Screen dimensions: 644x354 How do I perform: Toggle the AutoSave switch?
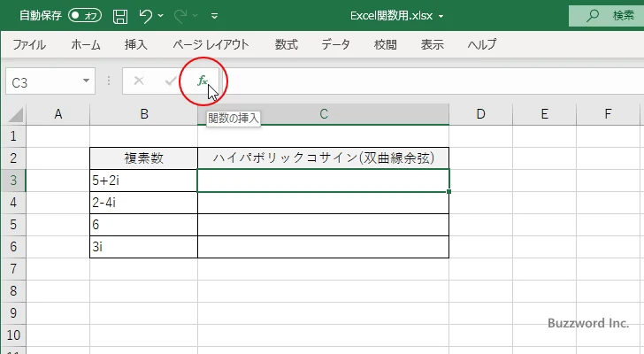click(85, 16)
